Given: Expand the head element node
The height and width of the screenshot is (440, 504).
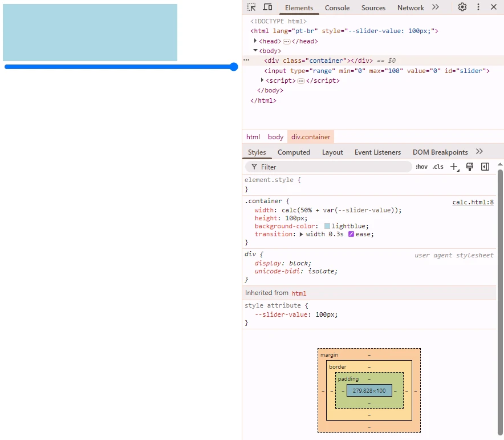Looking at the screenshot, I should [255, 41].
